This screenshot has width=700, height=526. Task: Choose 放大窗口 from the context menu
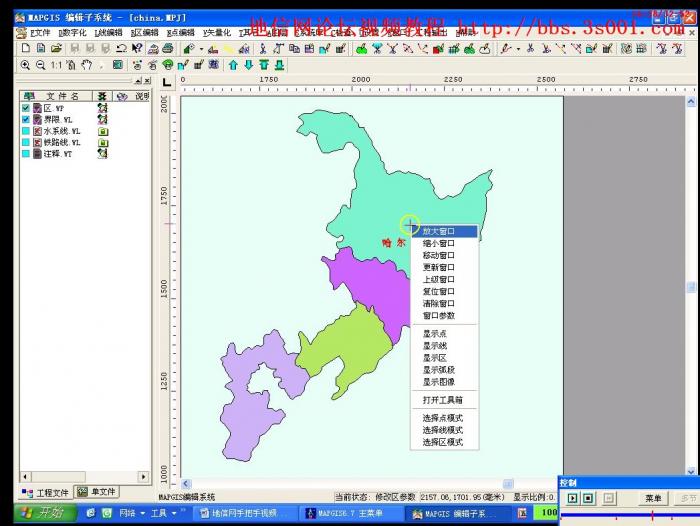[x=438, y=231]
